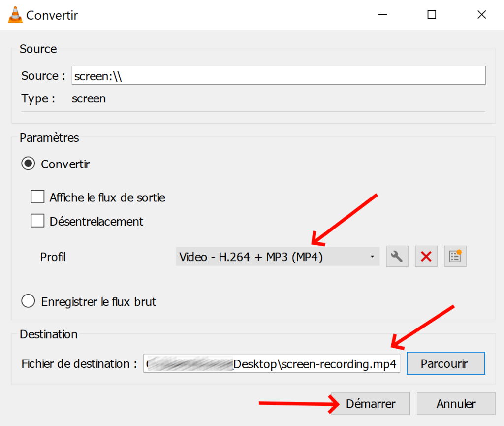This screenshot has height=426, width=504.
Task: Click the 'Profil' label text
Action: tap(53, 257)
